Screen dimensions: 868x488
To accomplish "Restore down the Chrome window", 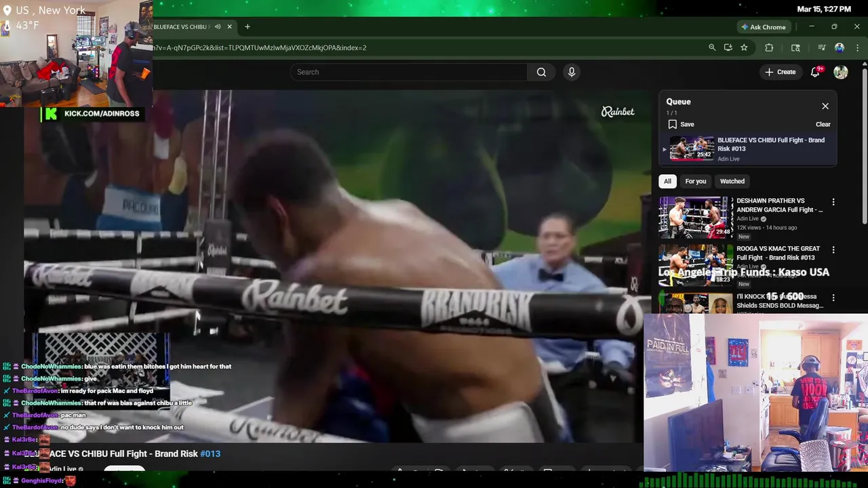I will [834, 27].
